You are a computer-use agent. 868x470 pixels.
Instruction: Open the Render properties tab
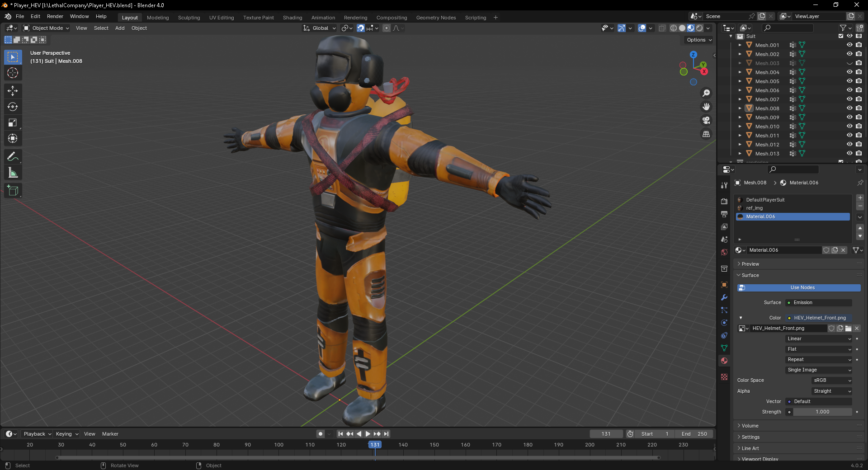click(724, 201)
